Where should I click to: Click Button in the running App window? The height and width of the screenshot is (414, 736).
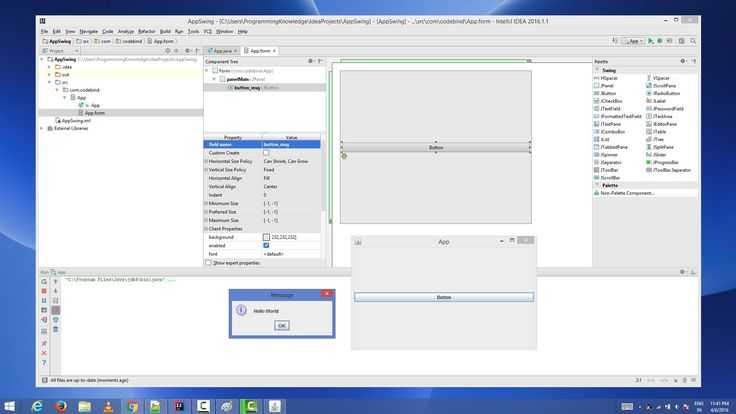[444, 297]
